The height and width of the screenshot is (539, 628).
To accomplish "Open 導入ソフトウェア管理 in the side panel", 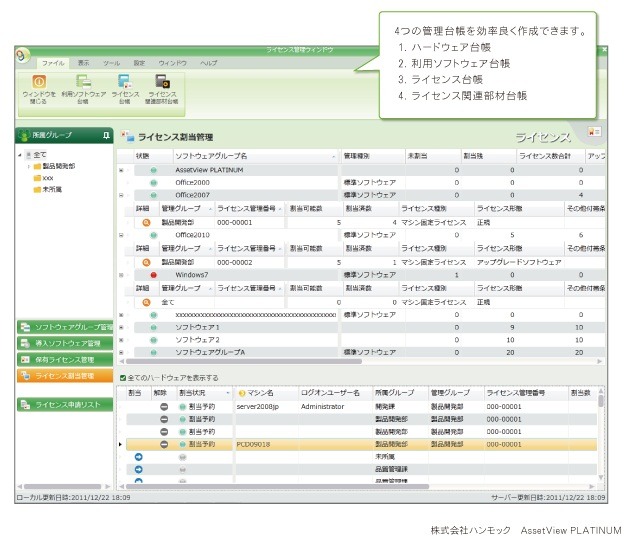I will [x=65, y=343].
